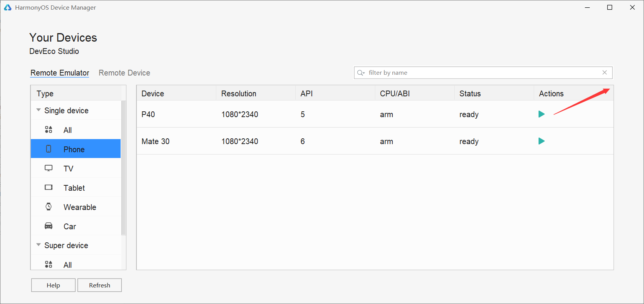The height and width of the screenshot is (304, 644).
Task: Click API value 5 in P40 row
Action: (x=303, y=114)
